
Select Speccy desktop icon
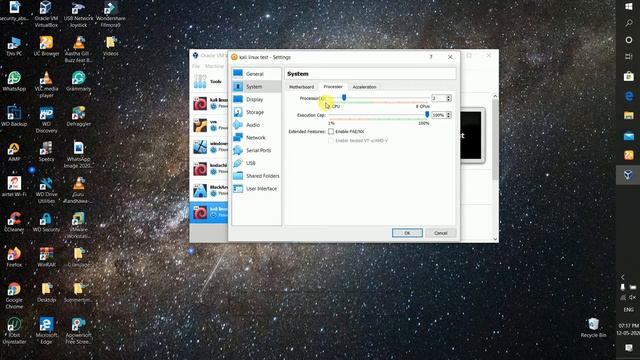46,151
